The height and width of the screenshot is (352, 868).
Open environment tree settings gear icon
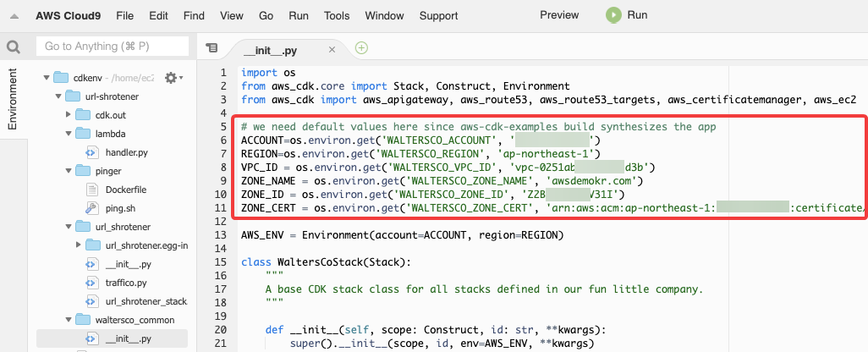[x=171, y=78]
